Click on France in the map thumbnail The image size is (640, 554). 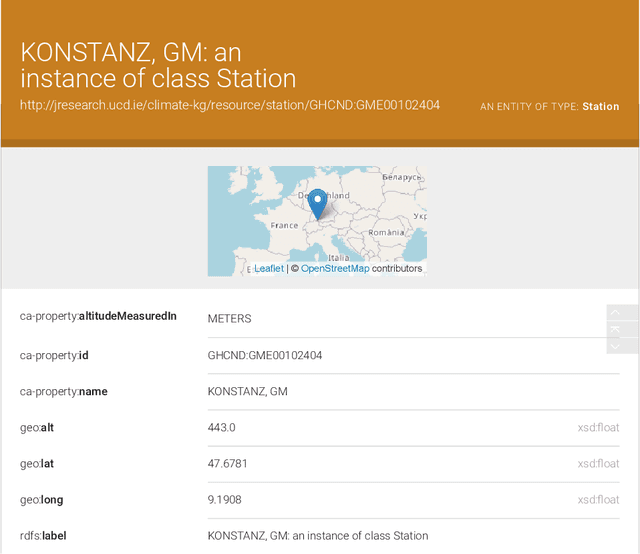(284, 226)
